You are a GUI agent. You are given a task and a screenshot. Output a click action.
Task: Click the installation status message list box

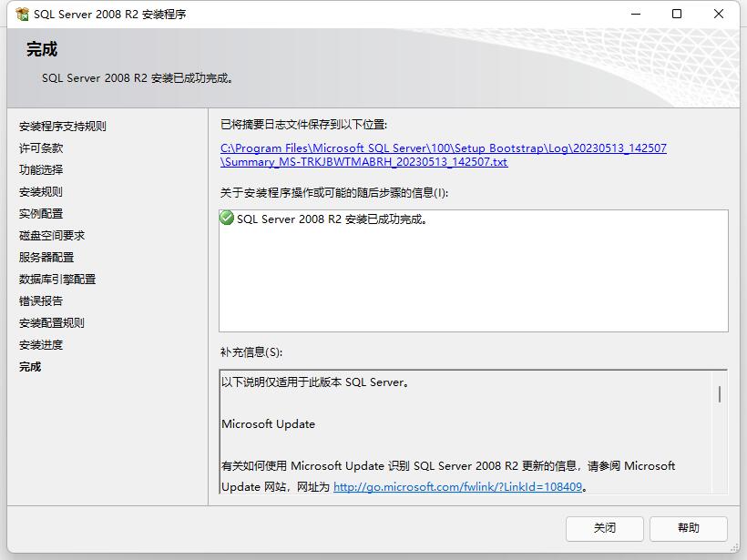(x=474, y=270)
